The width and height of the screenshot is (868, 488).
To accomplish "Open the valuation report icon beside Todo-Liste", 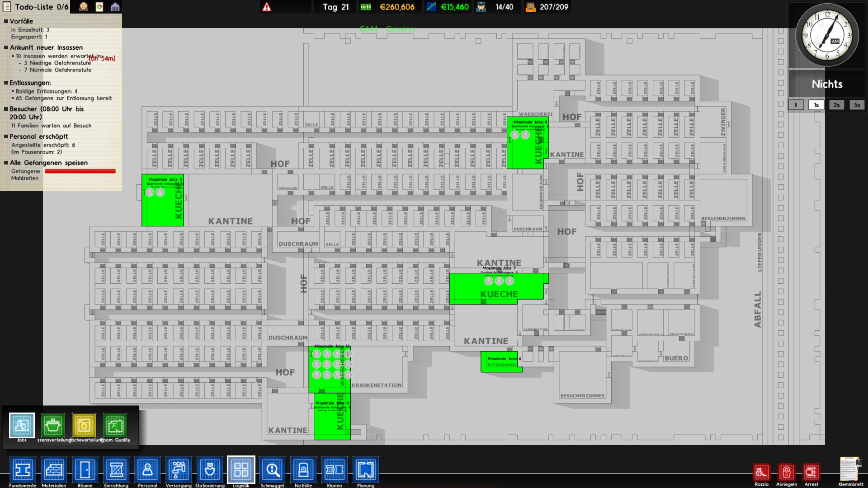I will tap(100, 7).
